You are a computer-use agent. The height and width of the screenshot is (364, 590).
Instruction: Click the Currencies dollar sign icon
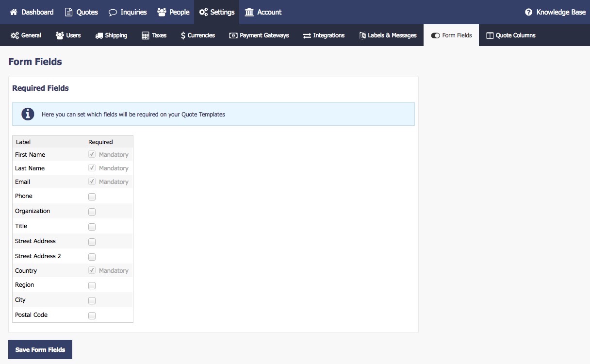(x=183, y=35)
